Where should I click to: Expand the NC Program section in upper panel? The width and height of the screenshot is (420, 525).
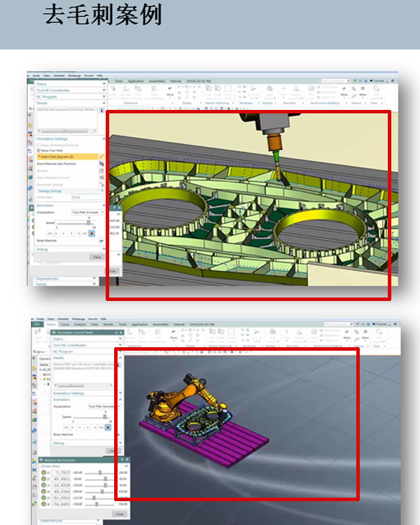104,96
